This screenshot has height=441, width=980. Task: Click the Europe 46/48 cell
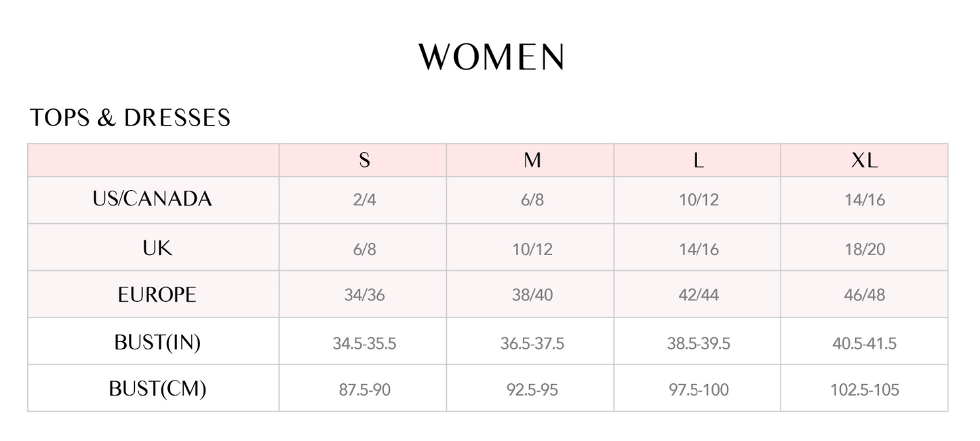click(865, 296)
